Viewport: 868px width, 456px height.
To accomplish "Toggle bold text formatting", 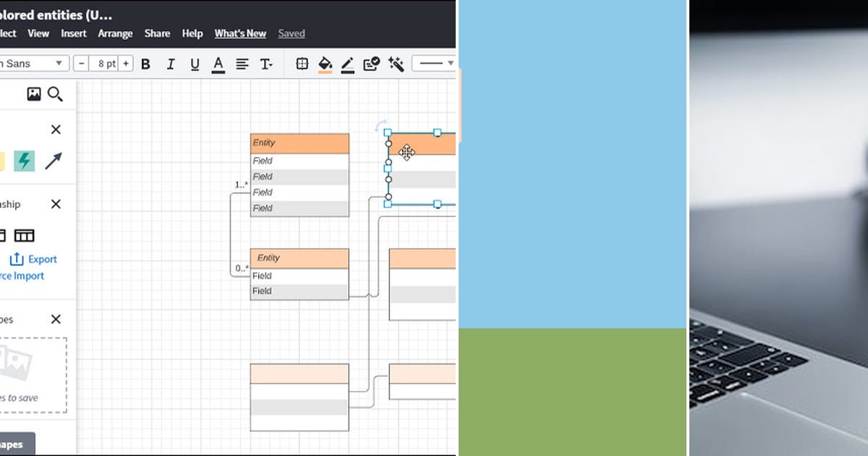I will (x=145, y=64).
